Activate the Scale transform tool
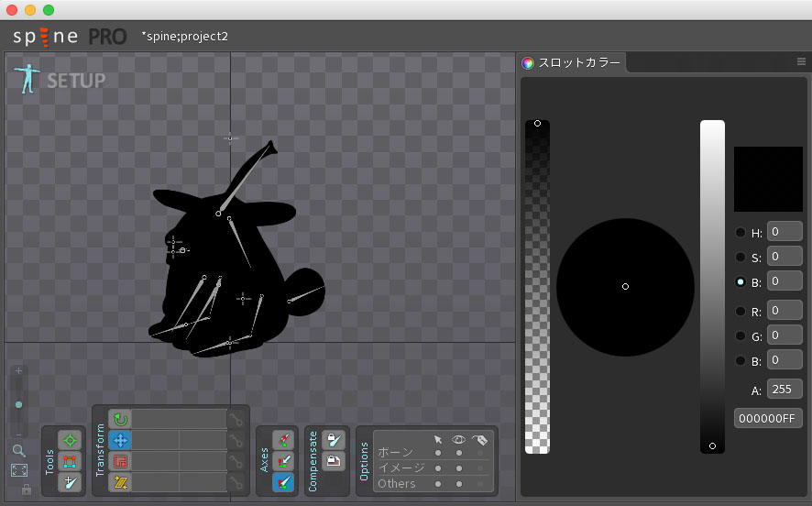 coord(120,461)
